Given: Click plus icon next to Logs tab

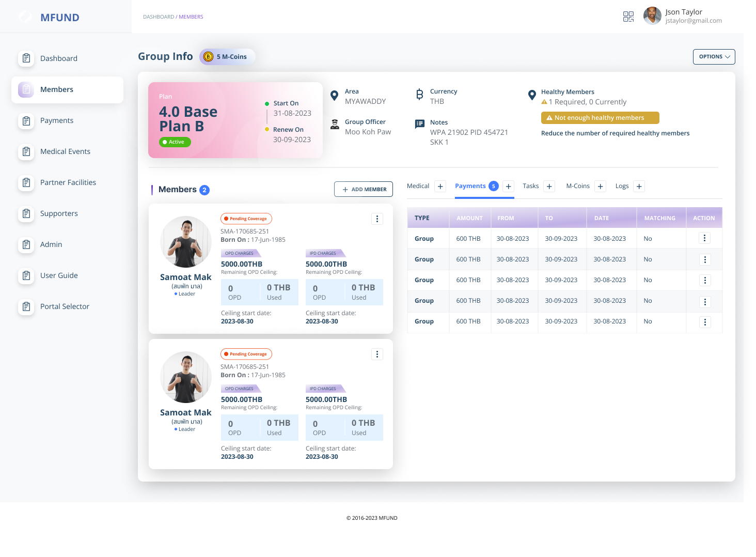Looking at the screenshot, I should click(x=639, y=187).
